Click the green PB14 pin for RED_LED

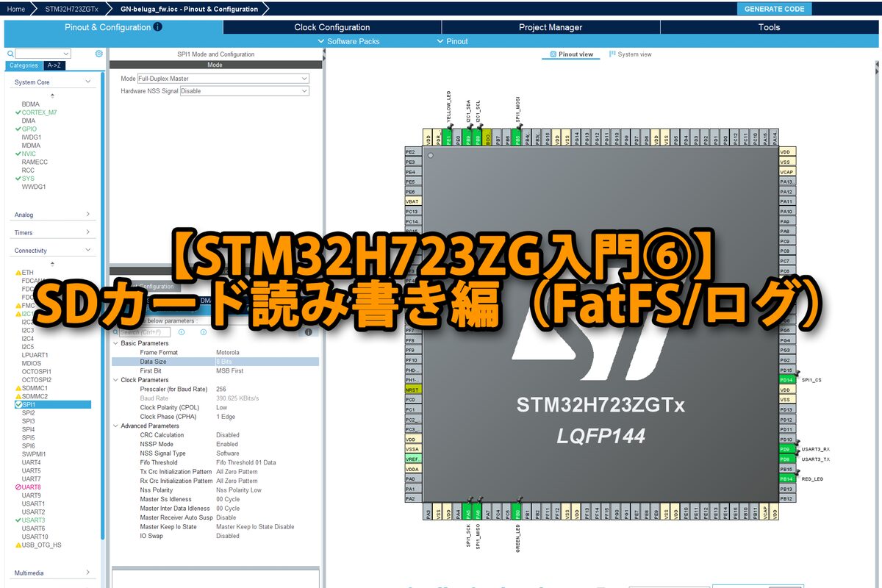point(786,478)
